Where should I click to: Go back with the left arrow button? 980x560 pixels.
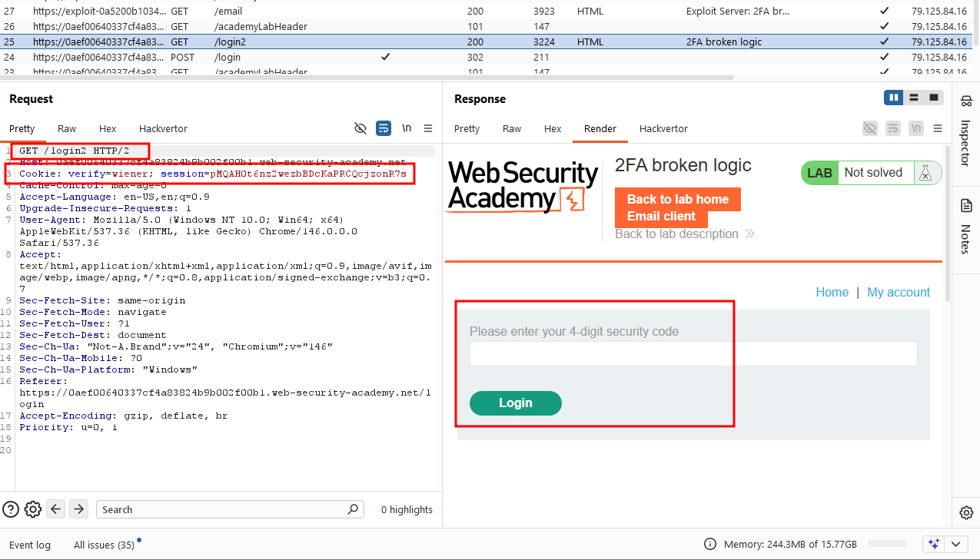55,509
